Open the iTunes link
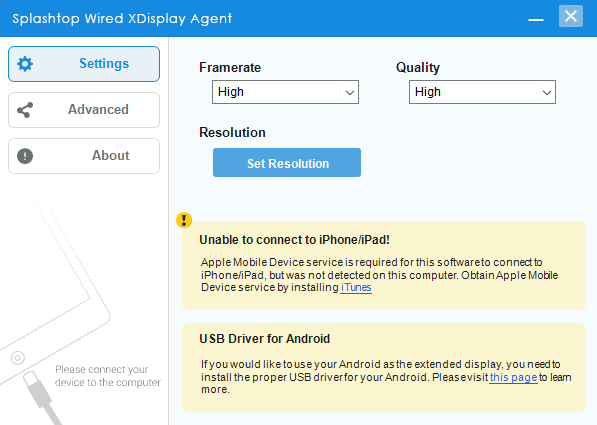This screenshot has height=425, width=597. point(356,287)
